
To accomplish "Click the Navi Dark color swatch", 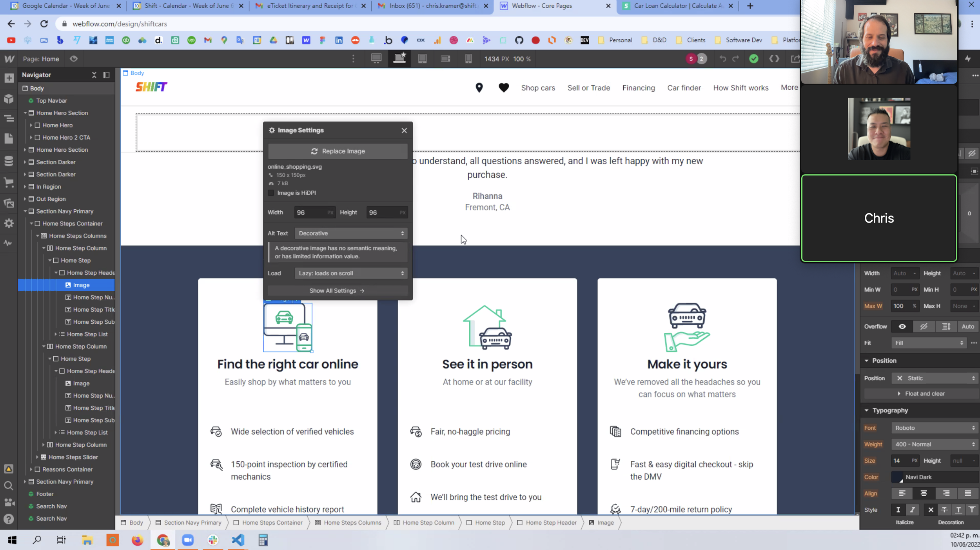I will point(897,477).
